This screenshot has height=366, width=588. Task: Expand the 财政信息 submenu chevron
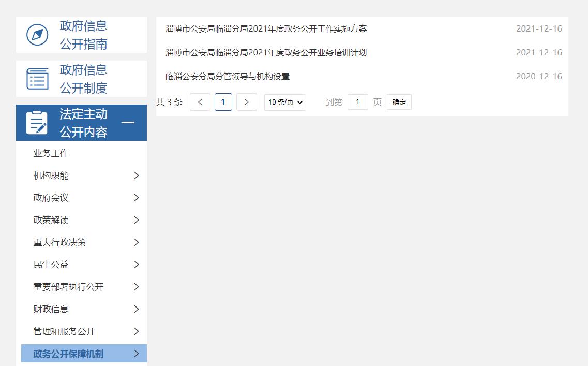[x=137, y=309]
